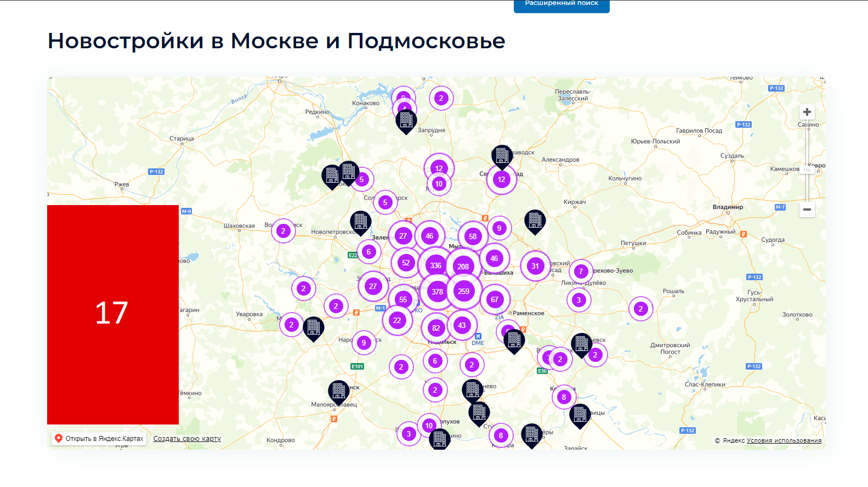This screenshot has height=487, width=868.
Task: Click the Расширенный поиск button
Action: (x=561, y=5)
